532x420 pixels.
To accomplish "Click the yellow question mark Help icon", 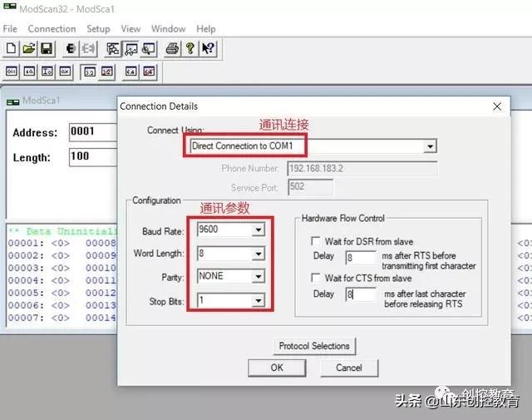I will [190, 49].
